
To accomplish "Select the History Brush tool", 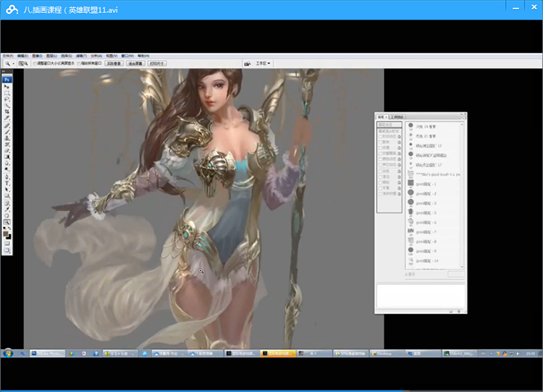I will click(7, 144).
